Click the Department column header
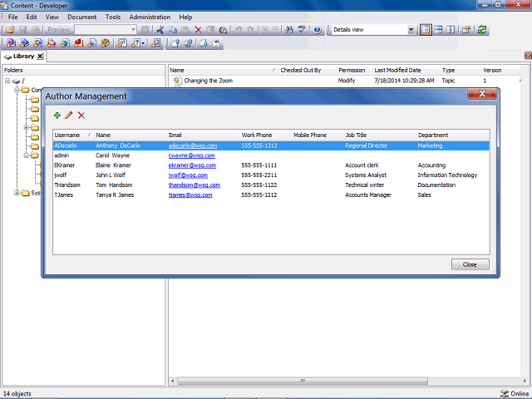 452,135
